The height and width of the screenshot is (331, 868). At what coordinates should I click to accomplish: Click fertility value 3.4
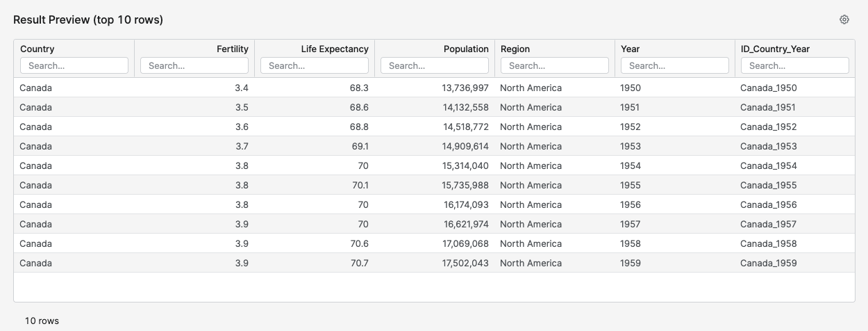click(242, 88)
